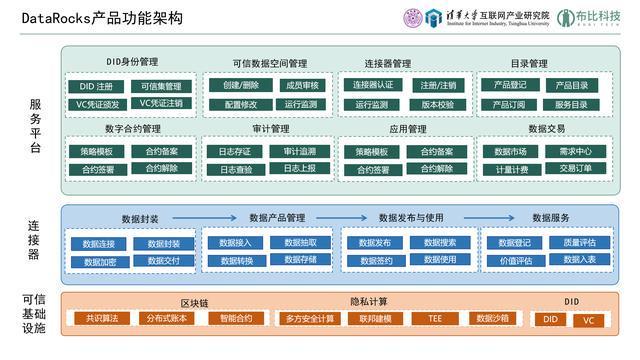Select 日志存证 in 审计管理
The width and height of the screenshot is (640, 360).
point(235,151)
